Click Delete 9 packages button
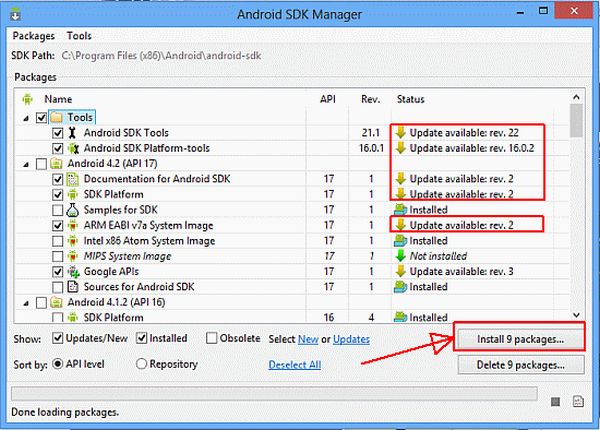Viewport: 600px width, 430px height. point(520,365)
